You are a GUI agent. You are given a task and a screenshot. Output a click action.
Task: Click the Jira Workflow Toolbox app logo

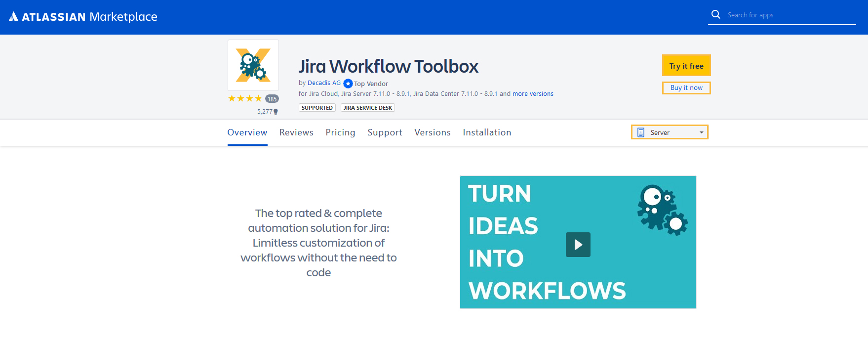click(253, 65)
